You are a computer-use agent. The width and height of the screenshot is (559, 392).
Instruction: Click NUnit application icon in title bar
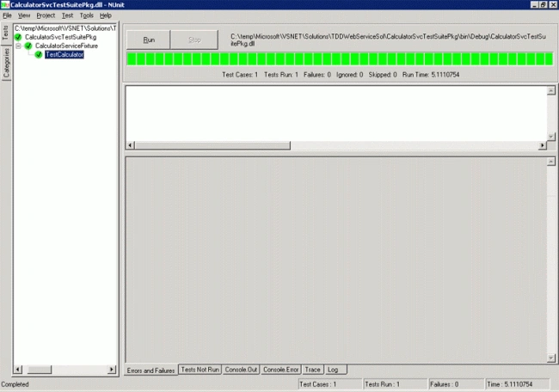[4, 4]
